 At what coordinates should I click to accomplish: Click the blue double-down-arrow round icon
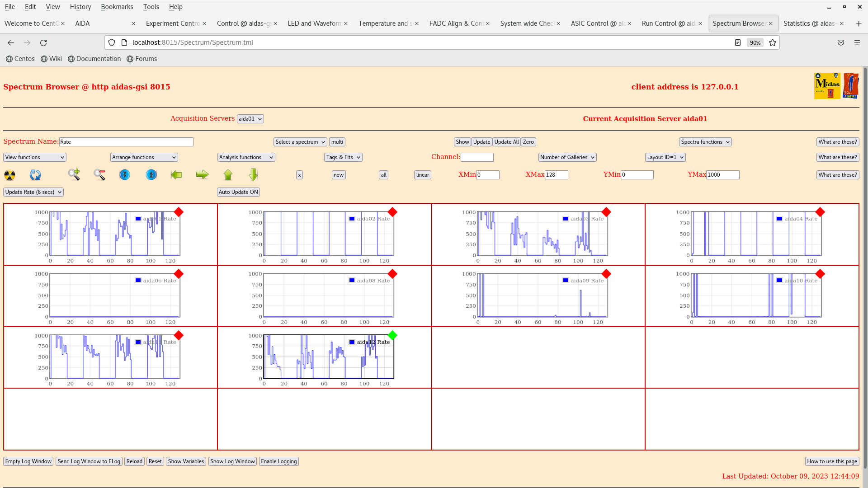click(125, 174)
